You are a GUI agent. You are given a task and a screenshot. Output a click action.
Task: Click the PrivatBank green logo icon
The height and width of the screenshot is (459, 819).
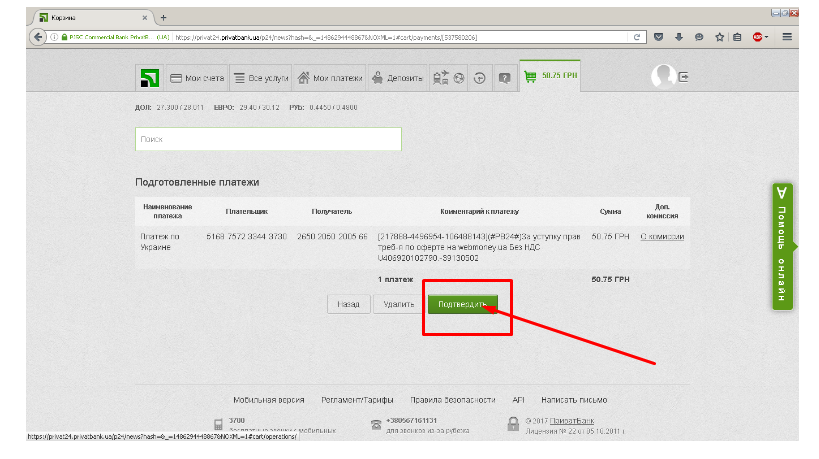click(150, 78)
